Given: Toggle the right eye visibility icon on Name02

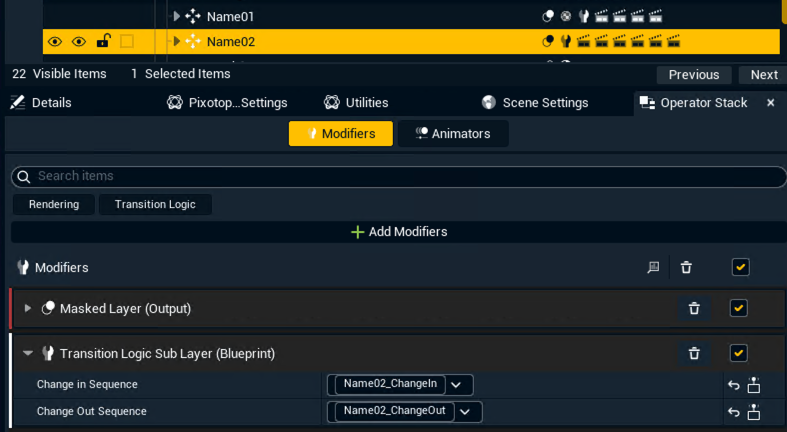Looking at the screenshot, I should [x=79, y=42].
